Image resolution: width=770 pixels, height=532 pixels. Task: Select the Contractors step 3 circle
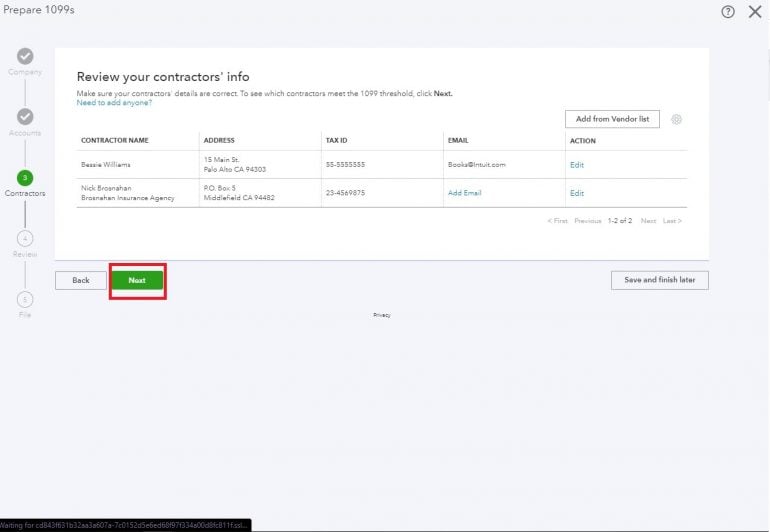[x=25, y=177]
